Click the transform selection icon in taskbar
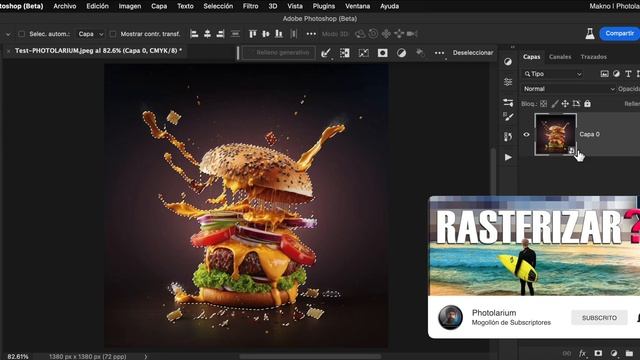The height and width of the screenshot is (360, 640). (364, 53)
